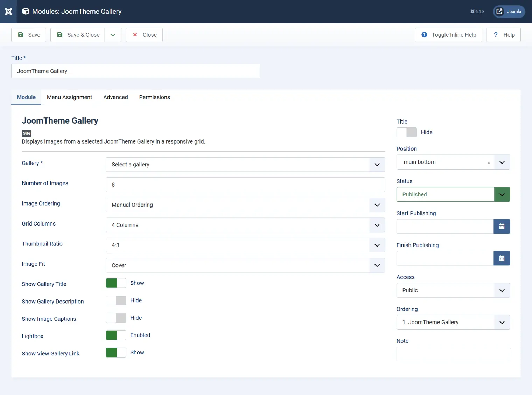This screenshot has width=532, height=395.
Task: Open the Position dropdown showing main-bottom
Action: (x=453, y=162)
